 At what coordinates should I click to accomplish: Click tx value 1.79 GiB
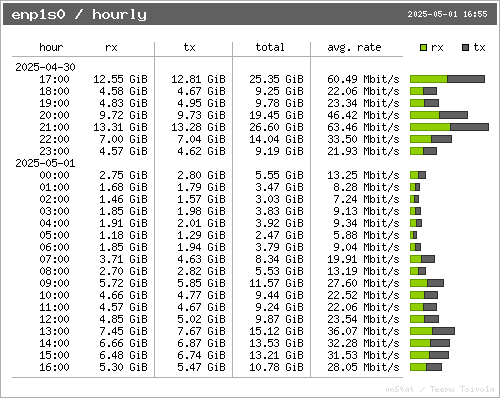(x=201, y=187)
